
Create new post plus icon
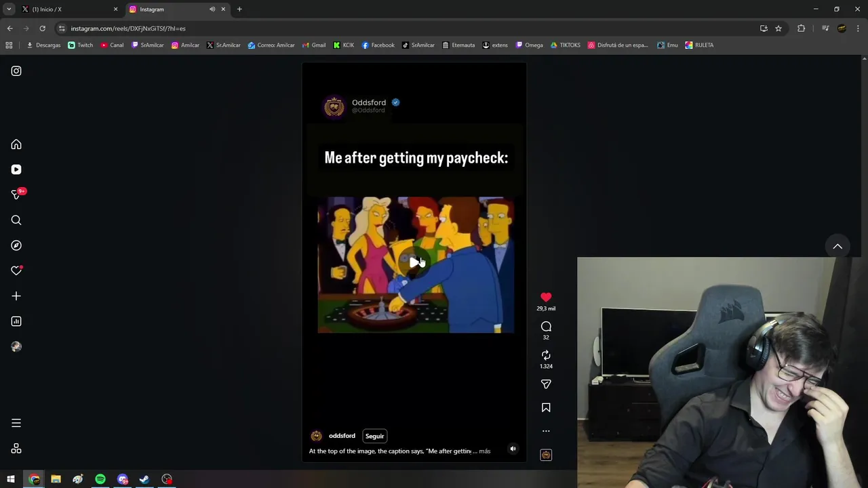tap(16, 296)
